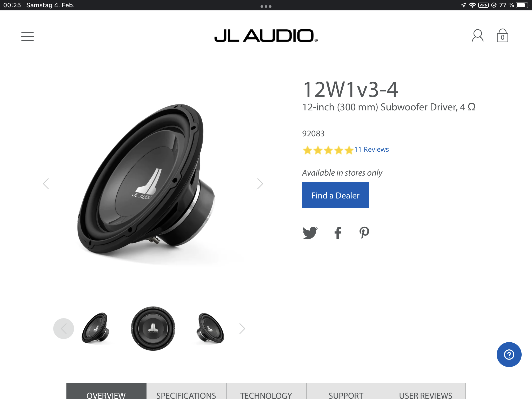The width and height of the screenshot is (532, 399).
Task: Select the front-view subwoofer thumbnail
Action: point(153,329)
